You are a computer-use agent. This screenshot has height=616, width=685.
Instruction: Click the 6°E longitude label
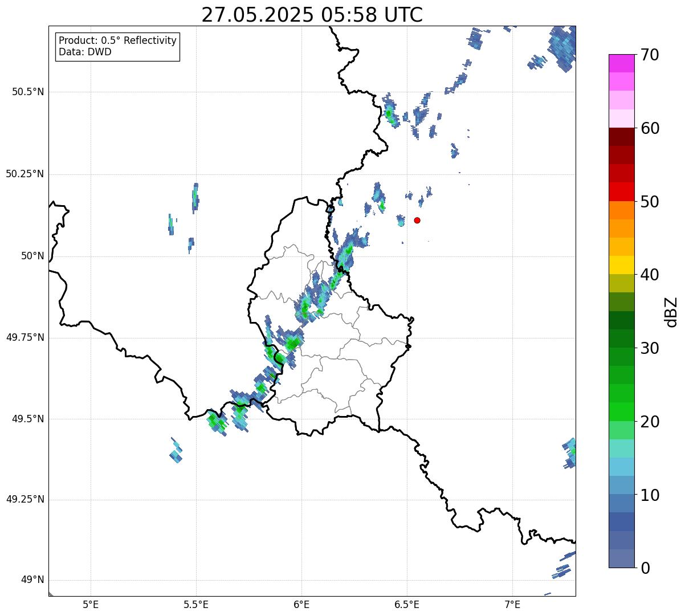(301, 605)
